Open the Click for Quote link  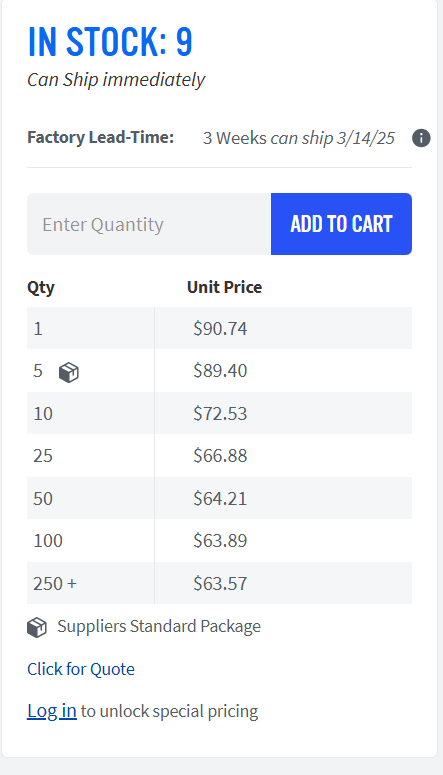coord(81,669)
